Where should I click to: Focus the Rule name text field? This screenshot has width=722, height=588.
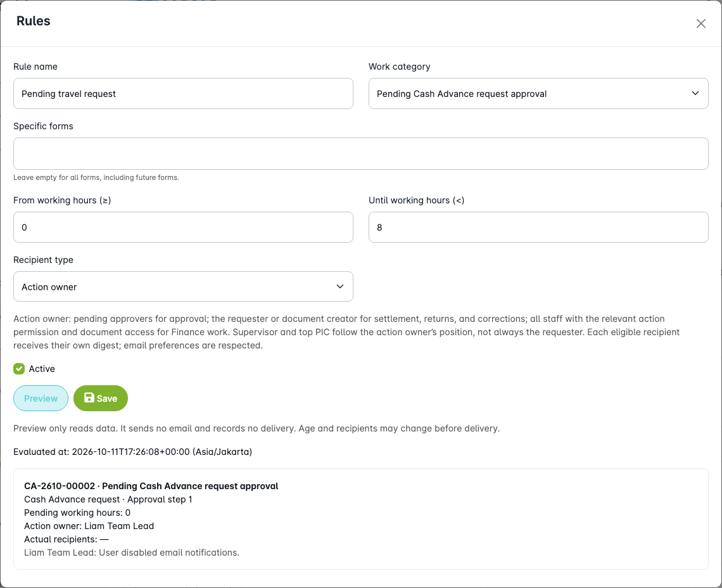pyautogui.click(x=183, y=94)
